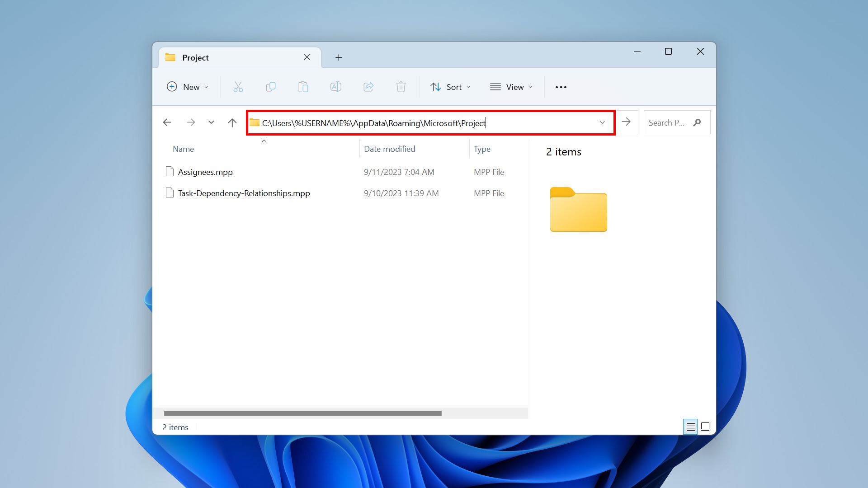868x488 pixels.
Task: Expand the address bar history dropdown
Action: coord(602,122)
